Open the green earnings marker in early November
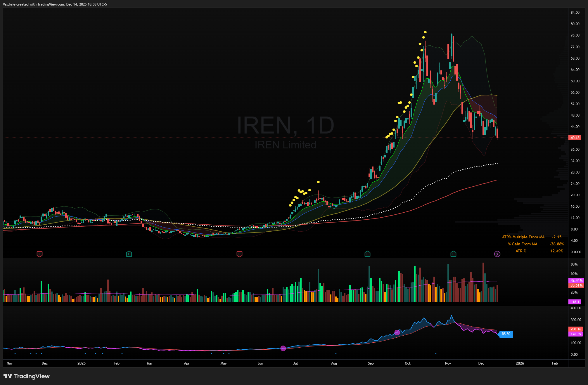 [453, 254]
